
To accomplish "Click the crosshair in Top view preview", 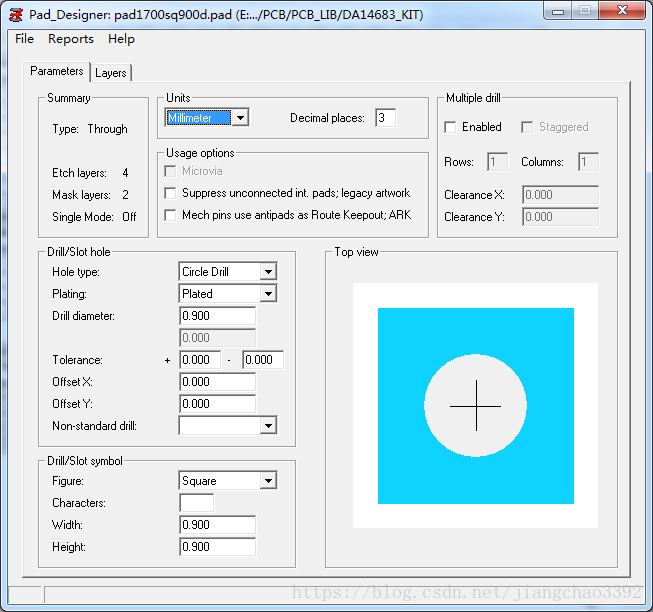I will (475, 406).
